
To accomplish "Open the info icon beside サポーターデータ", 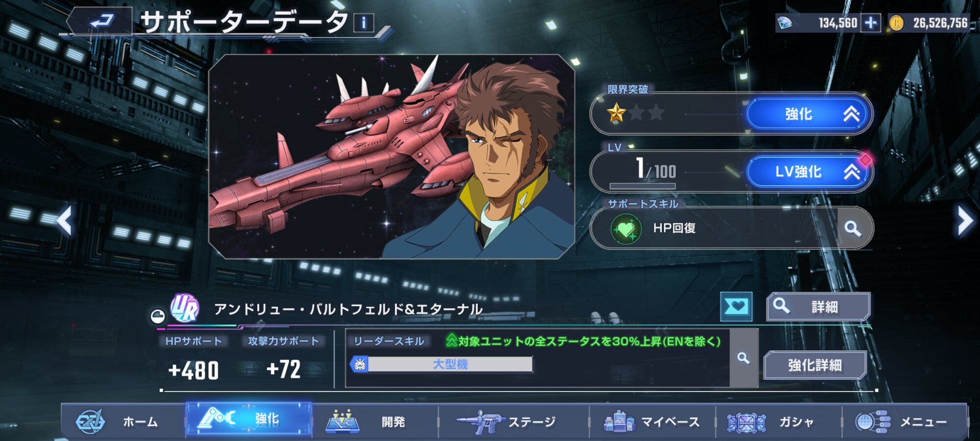I will [364, 23].
